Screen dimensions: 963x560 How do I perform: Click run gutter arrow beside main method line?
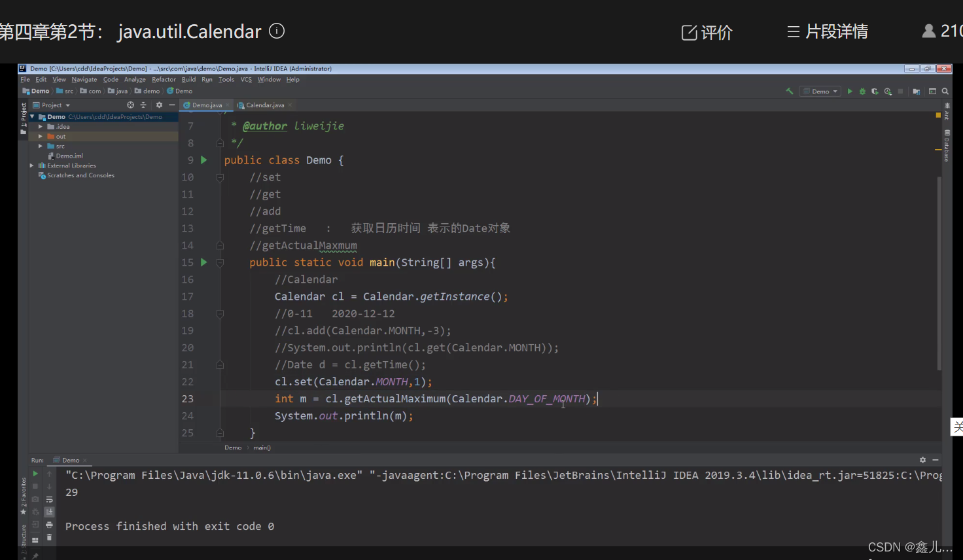tap(204, 262)
